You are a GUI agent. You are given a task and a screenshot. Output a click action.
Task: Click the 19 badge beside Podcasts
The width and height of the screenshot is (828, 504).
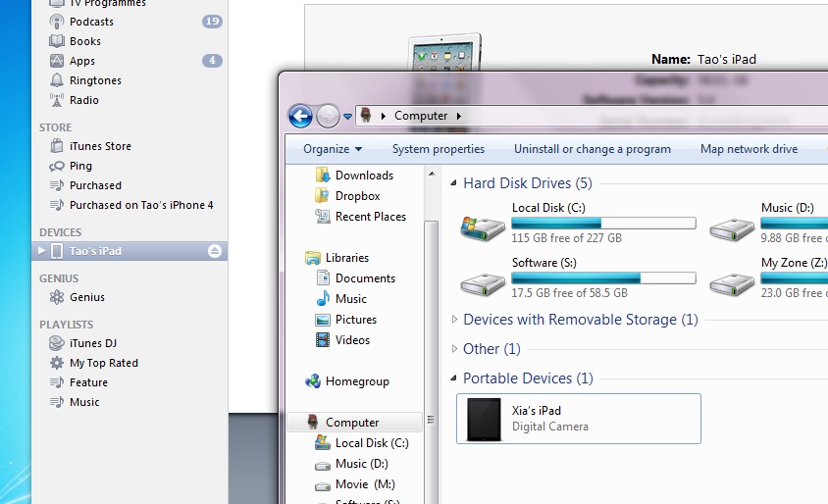[212, 22]
